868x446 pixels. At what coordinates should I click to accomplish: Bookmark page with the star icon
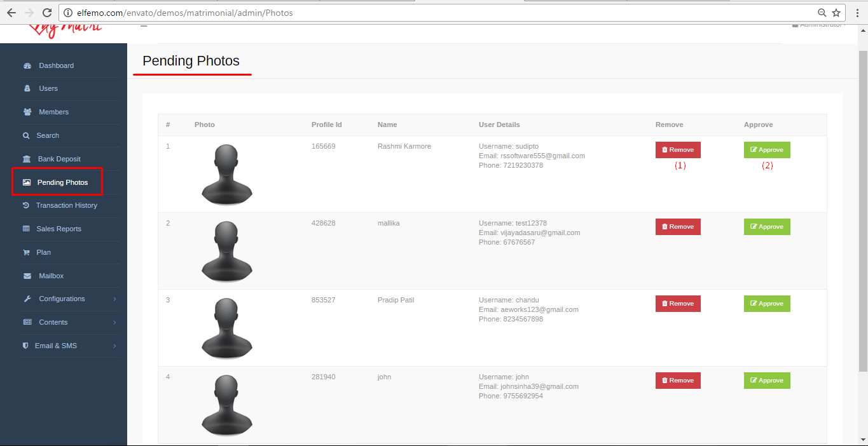pyautogui.click(x=836, y=13)
